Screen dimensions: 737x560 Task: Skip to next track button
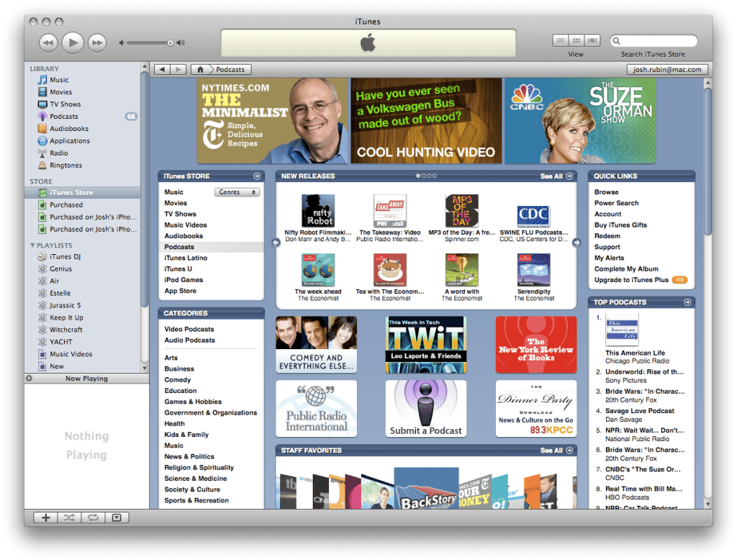97,43
